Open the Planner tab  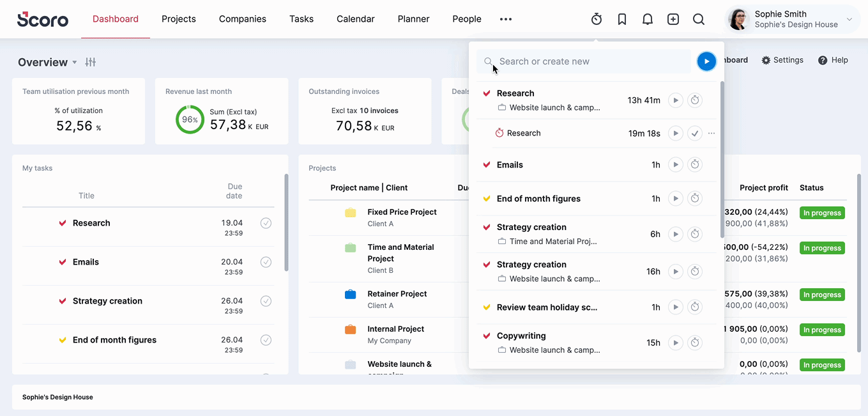click(414, 19)
